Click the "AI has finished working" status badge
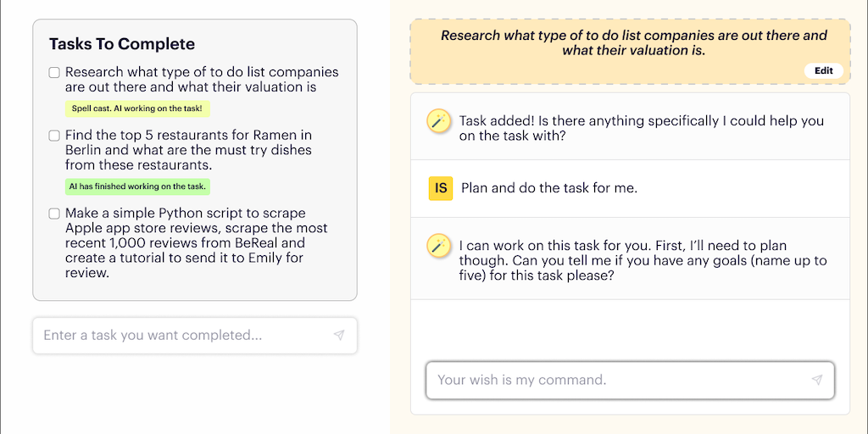Image resolution: width=868 pixels, height=434 pixels. pos(137,186)
